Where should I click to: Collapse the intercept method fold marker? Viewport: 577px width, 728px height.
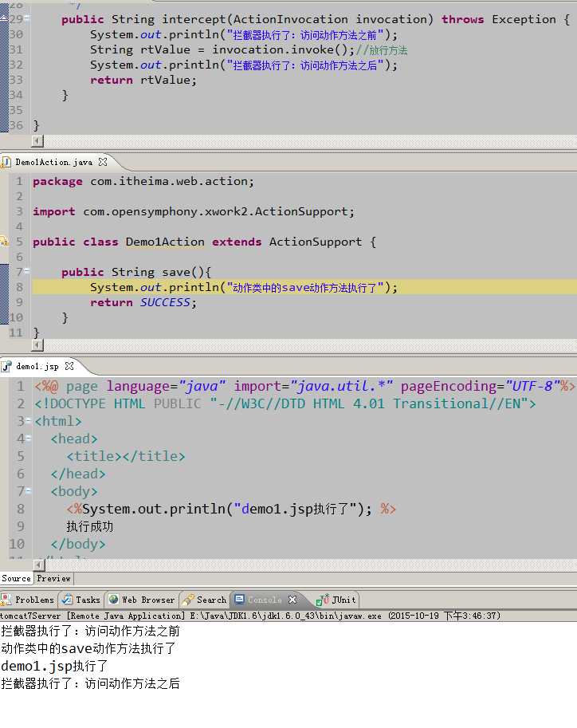(x=27, y=18)
